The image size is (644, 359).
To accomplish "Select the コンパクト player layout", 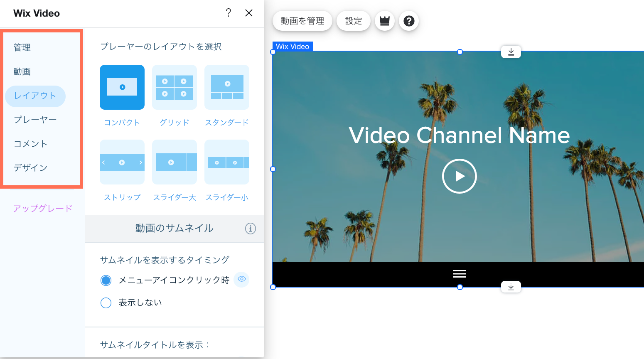I will [122, 87].
